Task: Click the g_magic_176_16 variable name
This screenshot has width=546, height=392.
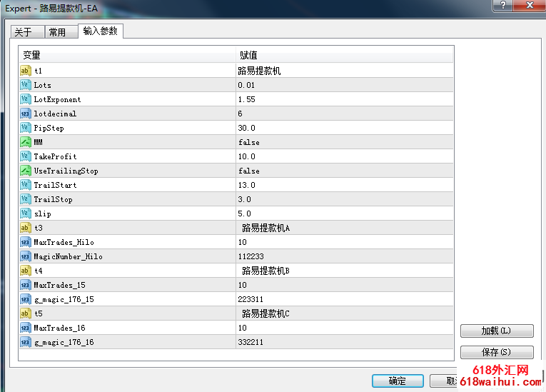Action: coord(64,342)
